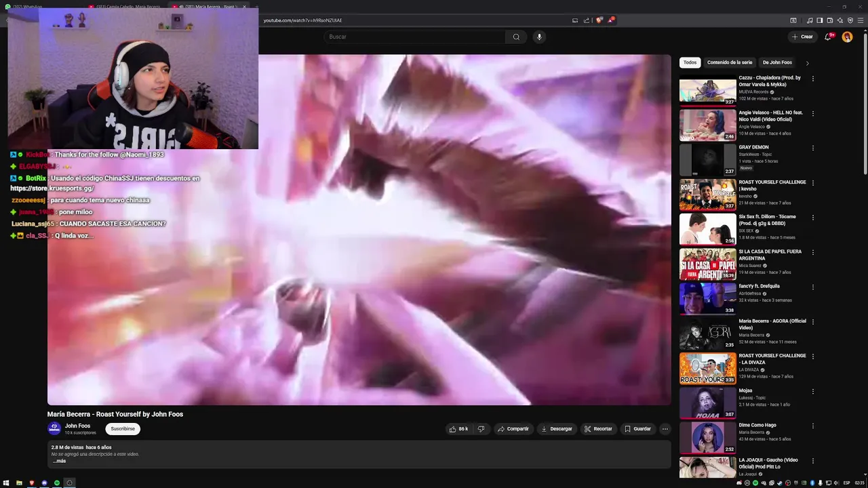The image size is (868, 488).
Task: Click the Guardar save button
Action: (637, 429)
